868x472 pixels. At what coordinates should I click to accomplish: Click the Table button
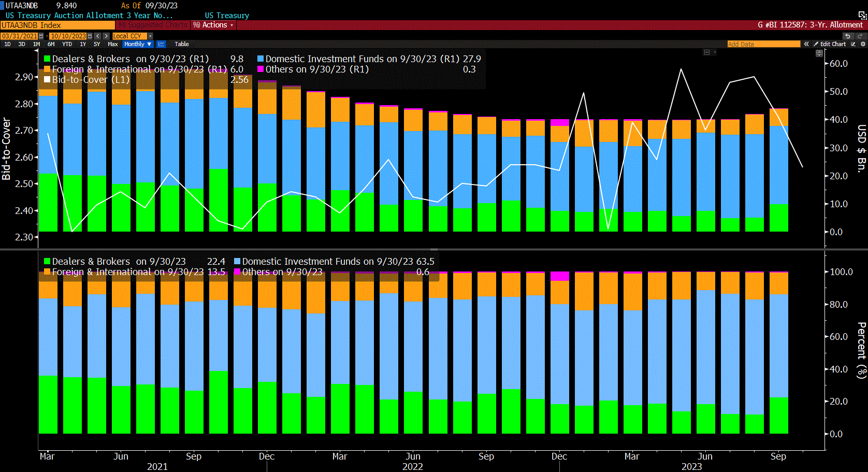click(x=182, y=45)
